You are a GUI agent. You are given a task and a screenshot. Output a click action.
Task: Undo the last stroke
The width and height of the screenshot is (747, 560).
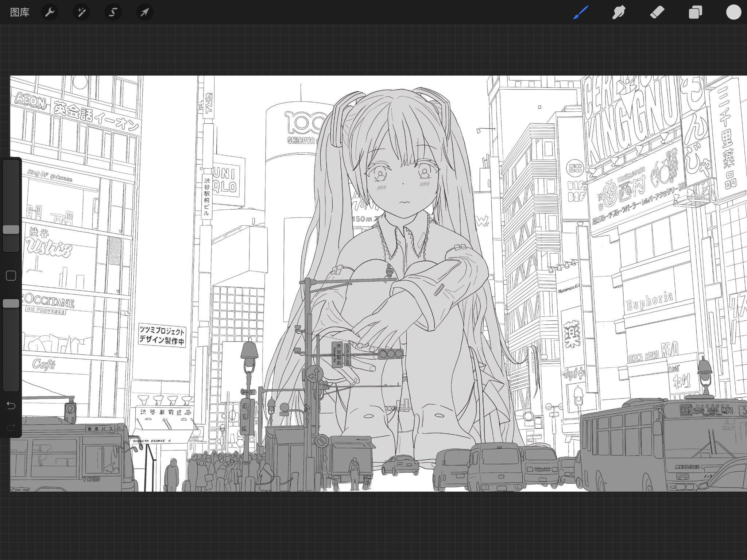(x=11, y=405)
